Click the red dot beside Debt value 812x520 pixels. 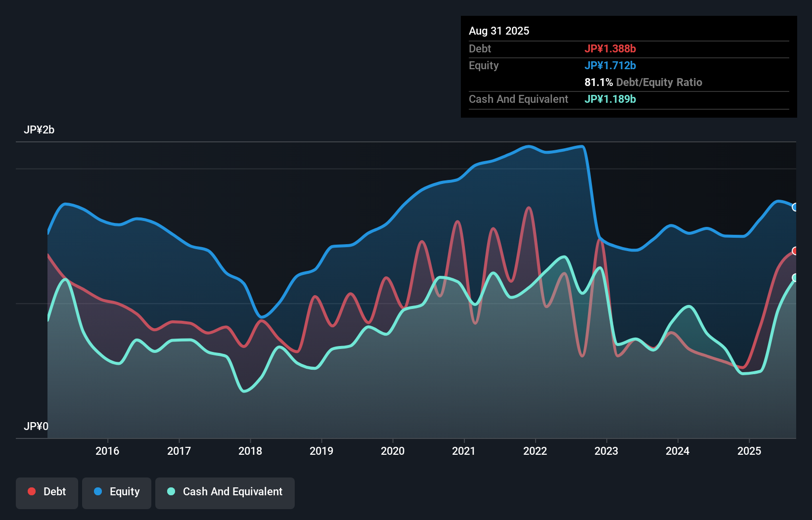coord(31,491)
